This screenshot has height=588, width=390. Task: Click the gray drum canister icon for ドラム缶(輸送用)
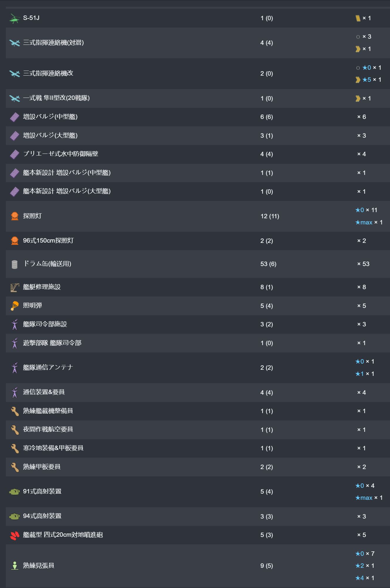click(14, 264)
